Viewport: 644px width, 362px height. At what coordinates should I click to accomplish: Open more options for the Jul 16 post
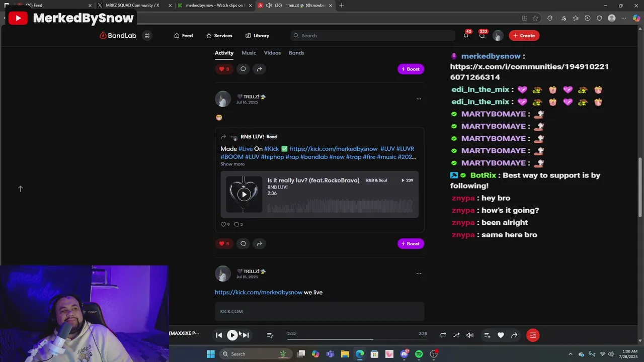(x=419, y=99)
